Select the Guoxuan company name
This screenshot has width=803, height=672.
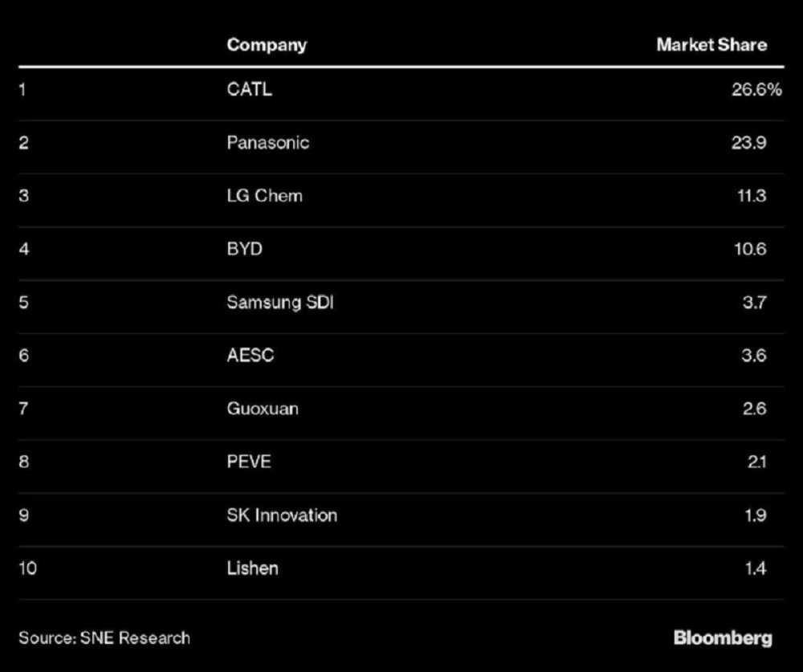263,408
